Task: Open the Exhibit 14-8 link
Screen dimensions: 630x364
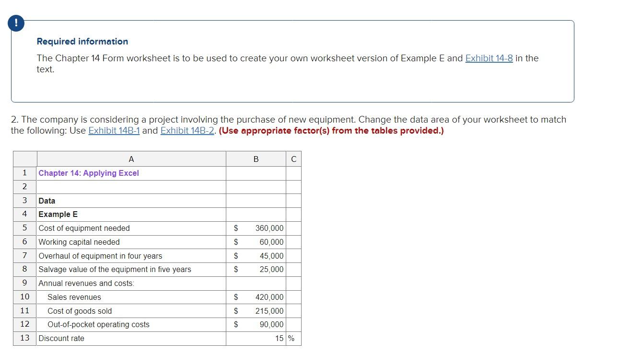Action: (489, 58)
